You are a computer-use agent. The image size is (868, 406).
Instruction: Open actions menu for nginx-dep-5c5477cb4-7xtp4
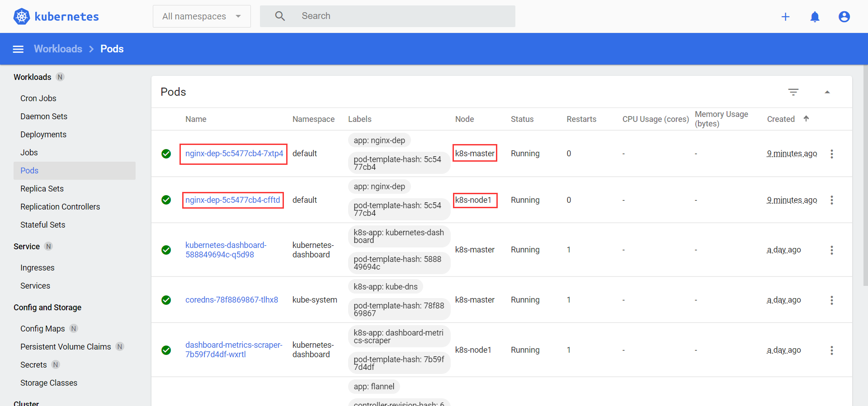831,154
